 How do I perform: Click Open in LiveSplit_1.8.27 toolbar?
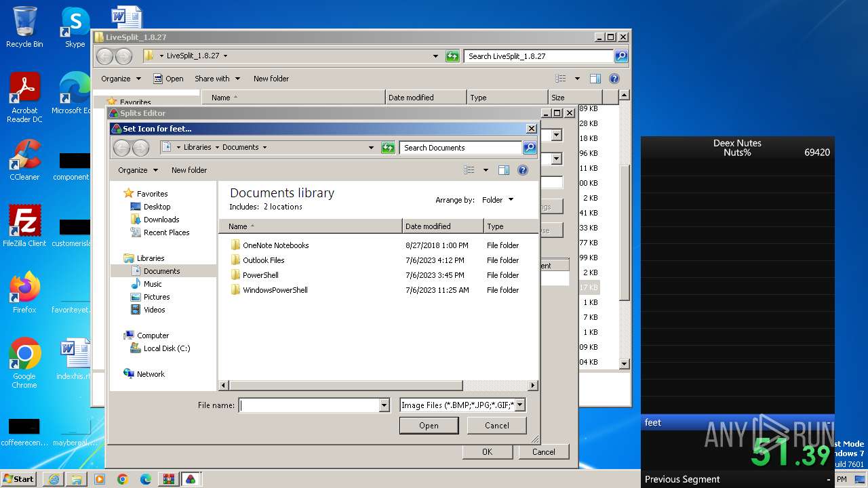[169, 79]
